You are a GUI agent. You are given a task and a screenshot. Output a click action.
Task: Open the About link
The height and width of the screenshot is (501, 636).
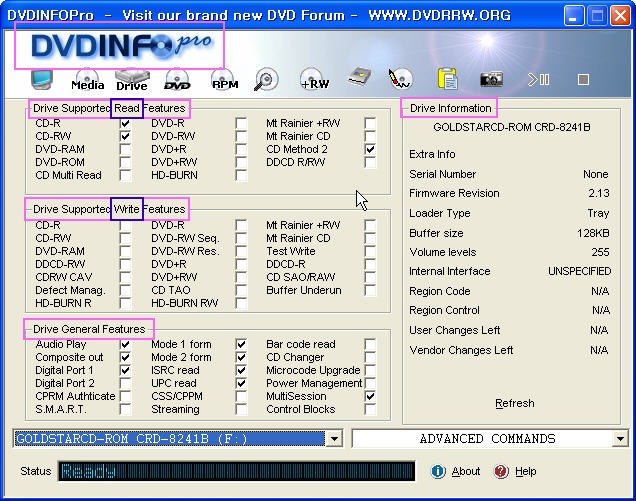coord(466,471)
